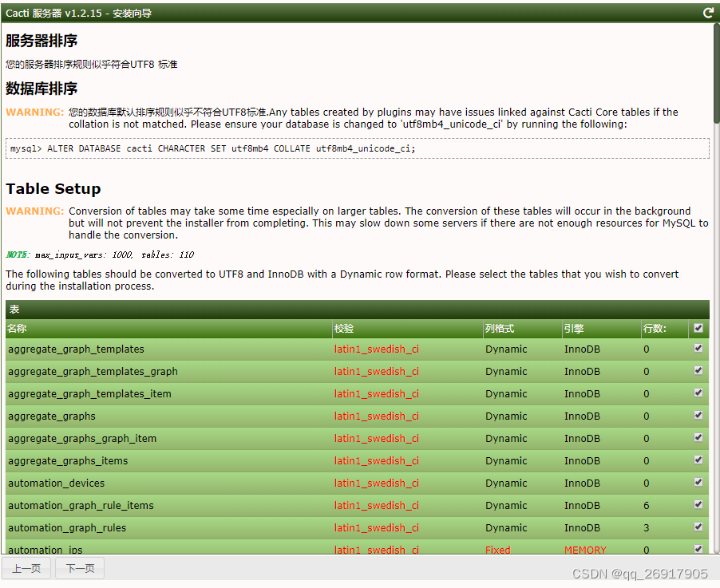
Task: Click the Table Setup heading
Action: (x=53, y=189)
